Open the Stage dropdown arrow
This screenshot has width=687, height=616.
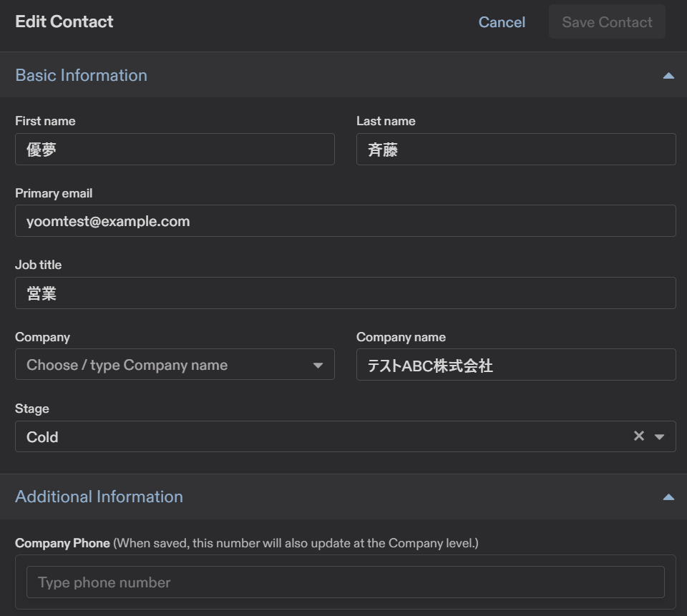[660, 436]
